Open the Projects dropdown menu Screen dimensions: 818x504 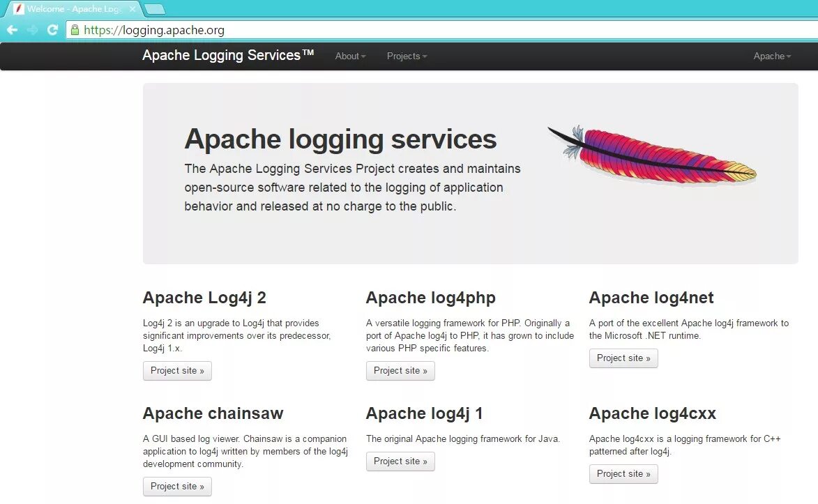tap(407, 56)
